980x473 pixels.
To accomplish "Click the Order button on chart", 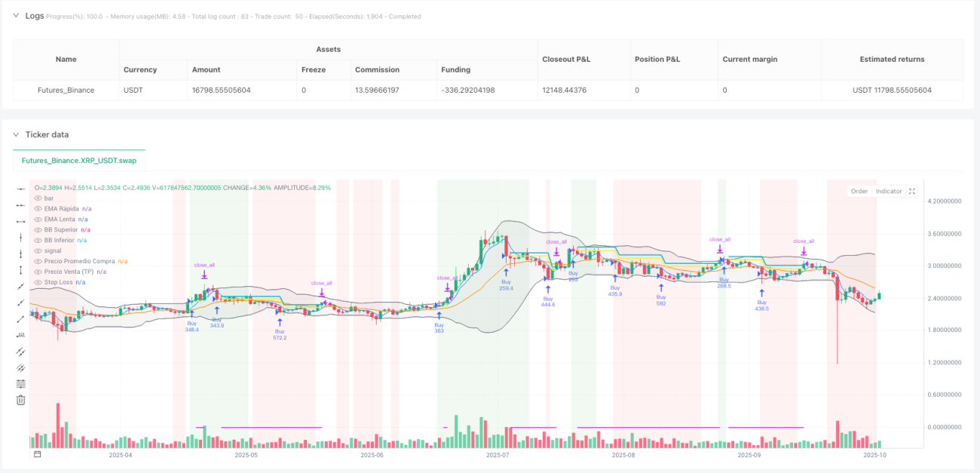I will point(859,191).
